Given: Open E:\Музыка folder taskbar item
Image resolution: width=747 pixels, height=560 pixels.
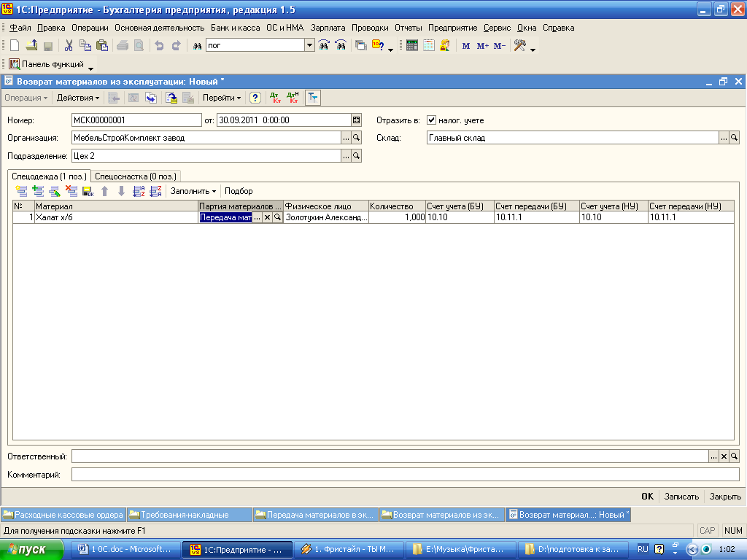Looking at the screenshot, I should tap(461, 550).
